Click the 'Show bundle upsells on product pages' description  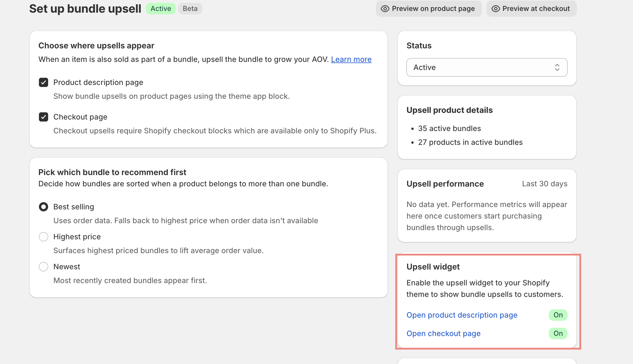[172, 96]
